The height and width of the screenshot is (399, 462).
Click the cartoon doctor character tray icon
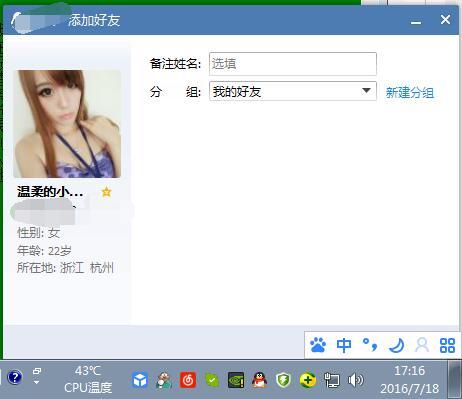164,380
